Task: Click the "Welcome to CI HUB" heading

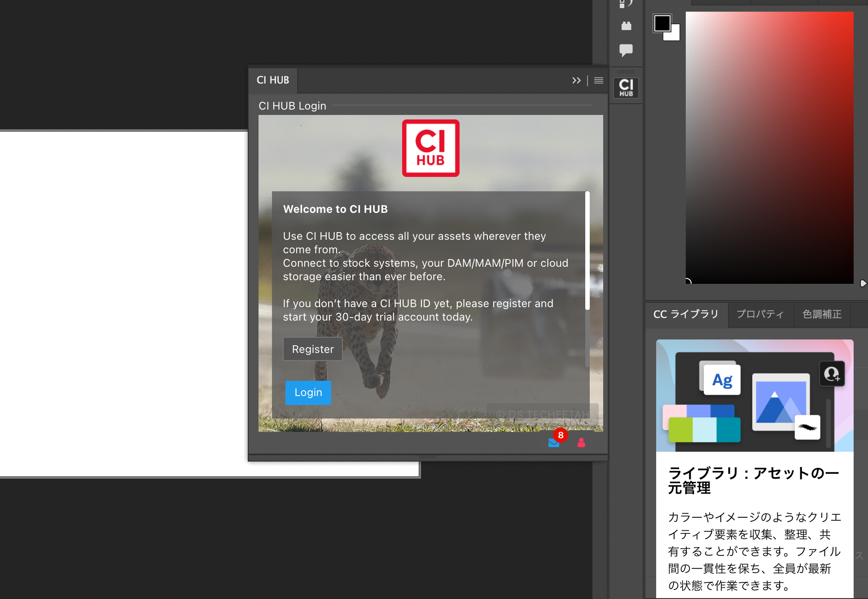Action: (x=335, y=209)
